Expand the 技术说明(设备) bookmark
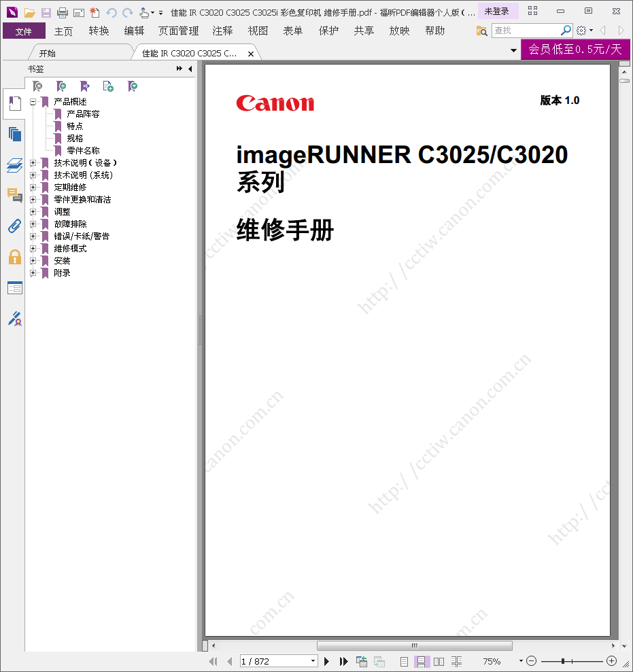This screenshot has height=672, width=633. [x=33, y=163]
